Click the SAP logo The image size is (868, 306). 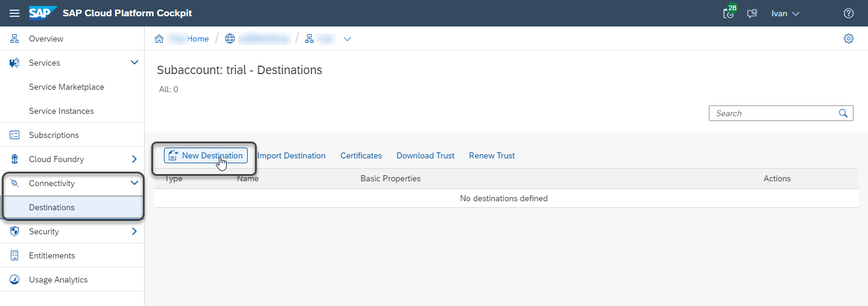click(x=43, y=13)
